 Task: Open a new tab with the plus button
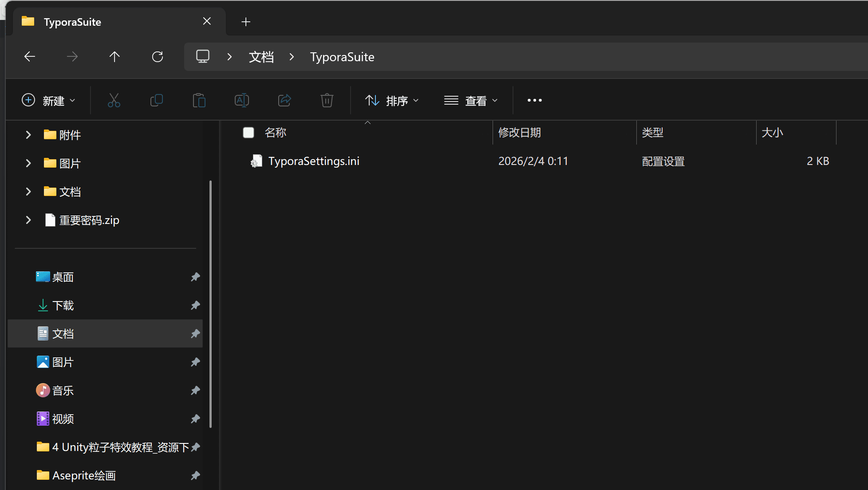pyautogui.click(x=246, y=22)
